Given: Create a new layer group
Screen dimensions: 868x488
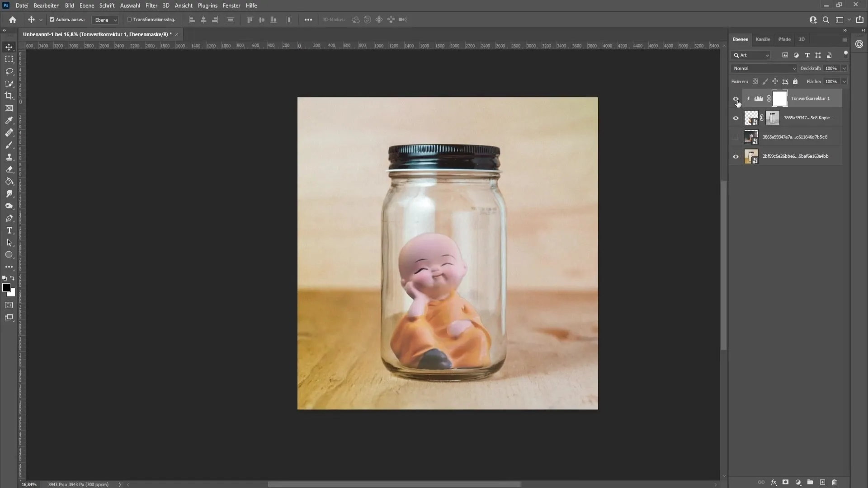Looking at the screenshot, I should [x=810, y=483].
